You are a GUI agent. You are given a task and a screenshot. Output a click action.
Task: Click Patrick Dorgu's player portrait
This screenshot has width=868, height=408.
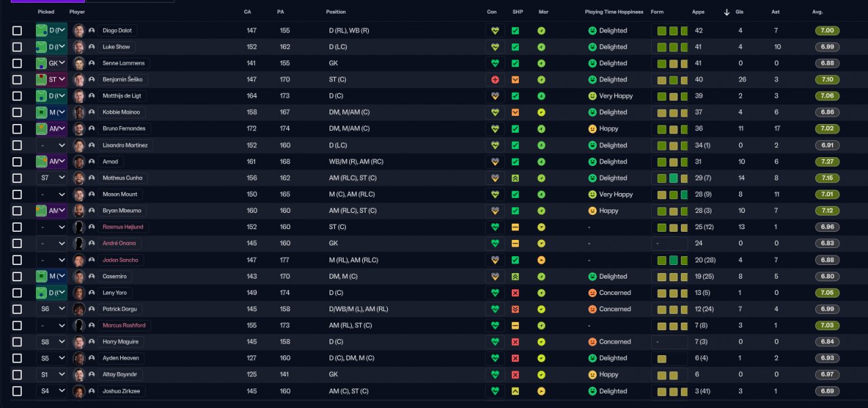(x=79, y=309)
